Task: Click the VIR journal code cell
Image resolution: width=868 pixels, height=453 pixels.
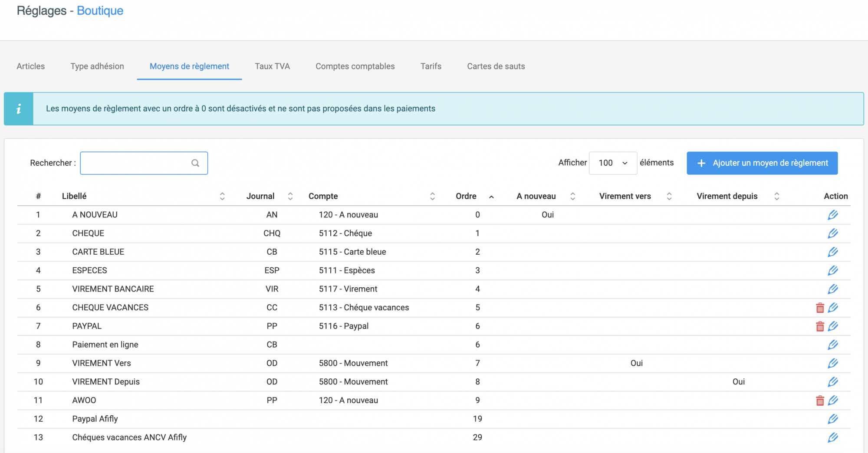Action: pyautogui.click(x=272, y=289)
